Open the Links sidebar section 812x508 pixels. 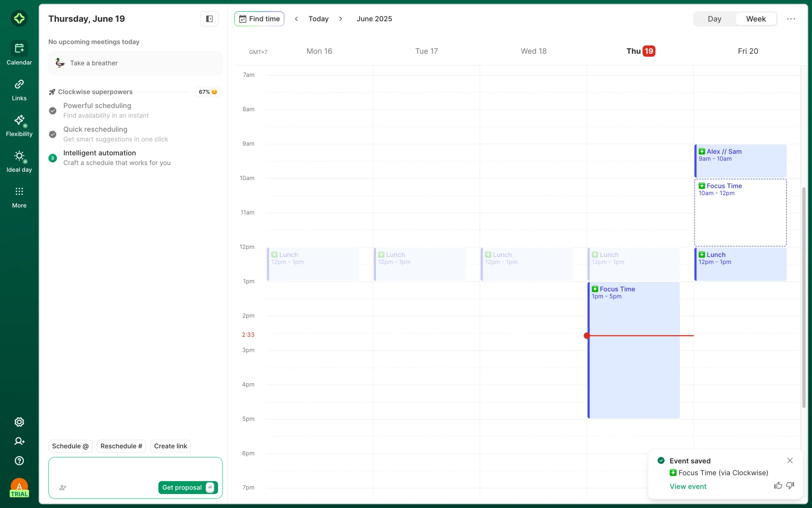(x=19, y=89)
